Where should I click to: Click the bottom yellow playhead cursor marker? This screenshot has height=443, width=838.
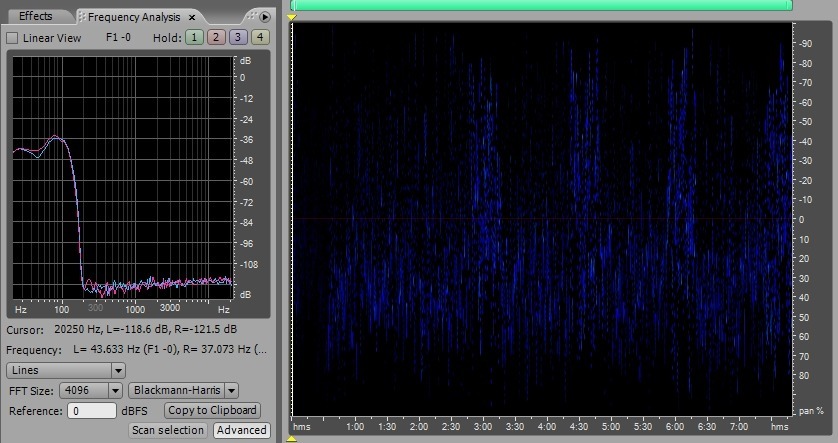291,439
